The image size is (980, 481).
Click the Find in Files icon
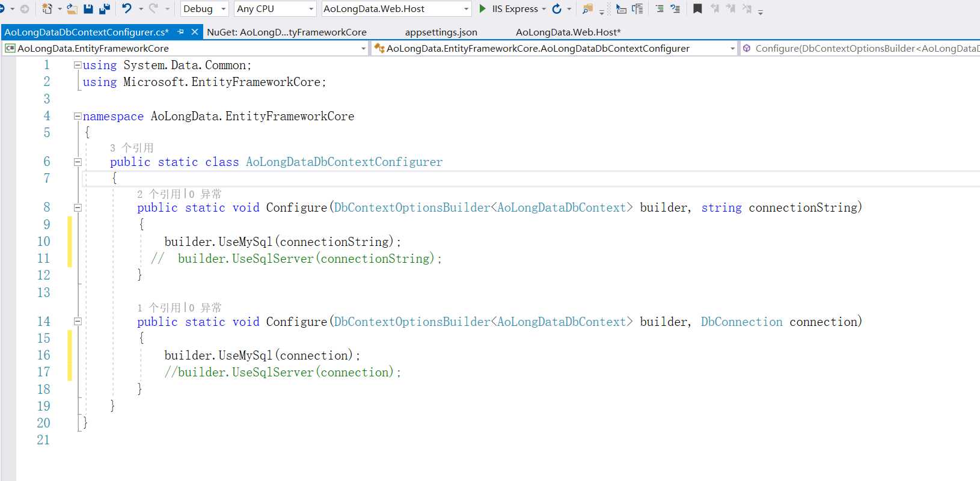587,8
